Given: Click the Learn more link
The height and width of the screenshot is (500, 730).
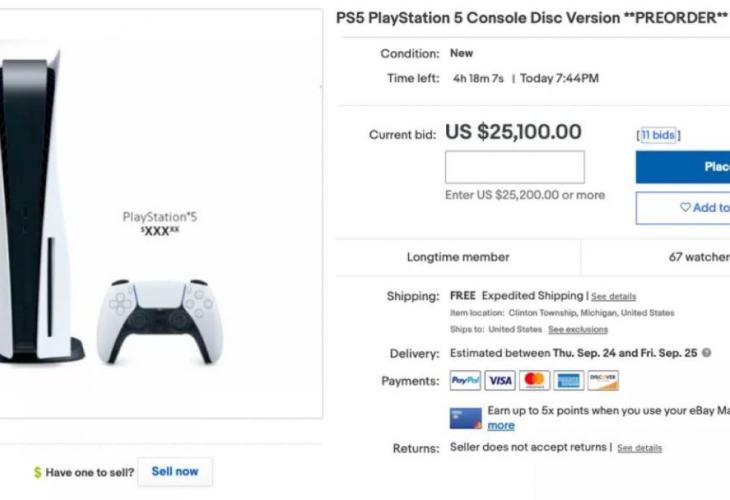Looking at the screenshot, I should coord(501,426).
